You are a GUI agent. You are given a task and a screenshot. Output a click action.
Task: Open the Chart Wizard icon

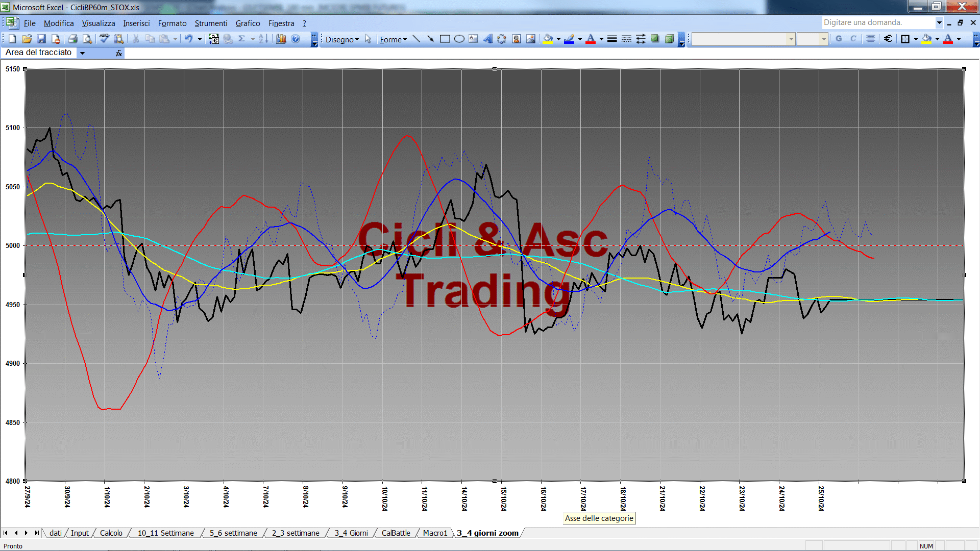tap(281, 39)
